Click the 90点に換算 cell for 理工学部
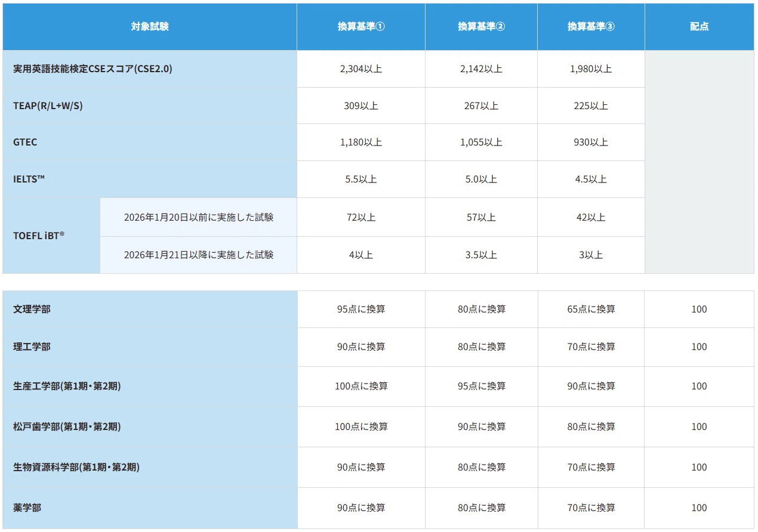 click(x=361, y=347)
